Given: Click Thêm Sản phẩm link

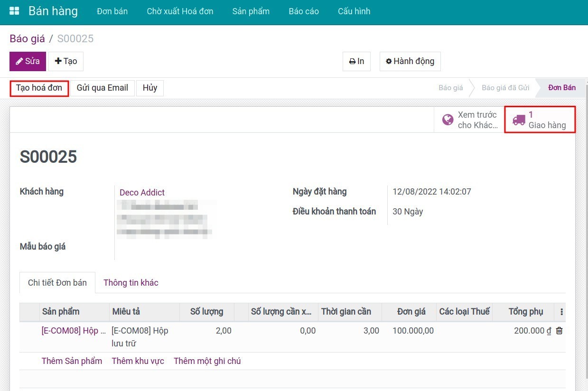Looking at the screenshot, I should 72,361.
